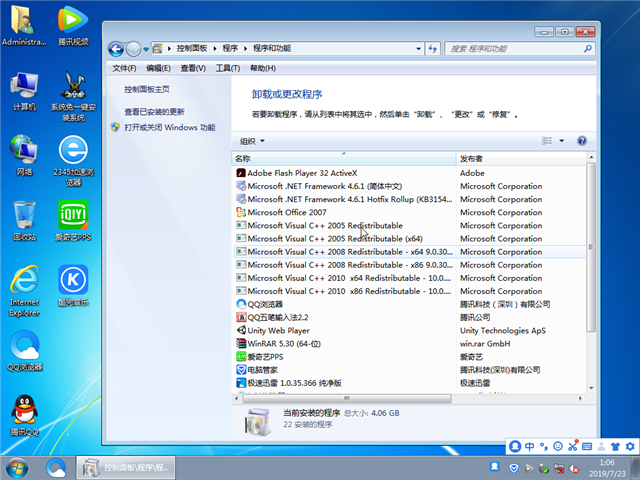Open the Computer (计算机) desktop icon
The image size is (640, 480).
point(24,91)
